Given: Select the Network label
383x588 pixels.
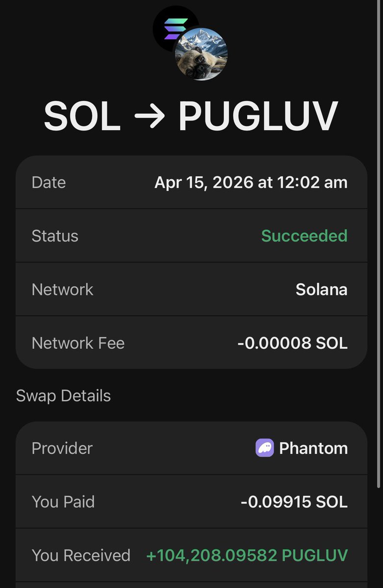Looking at the screenshot, I should (x=62, y=289).
